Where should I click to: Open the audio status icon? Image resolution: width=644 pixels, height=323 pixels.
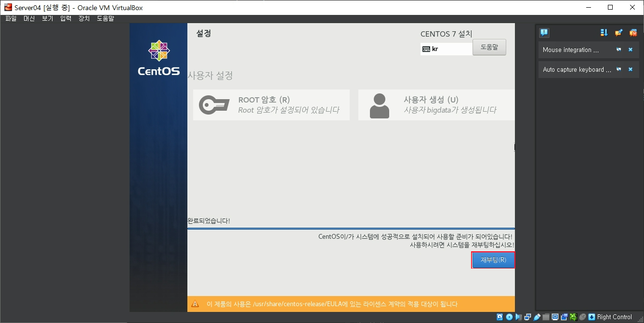pos(518,317)
